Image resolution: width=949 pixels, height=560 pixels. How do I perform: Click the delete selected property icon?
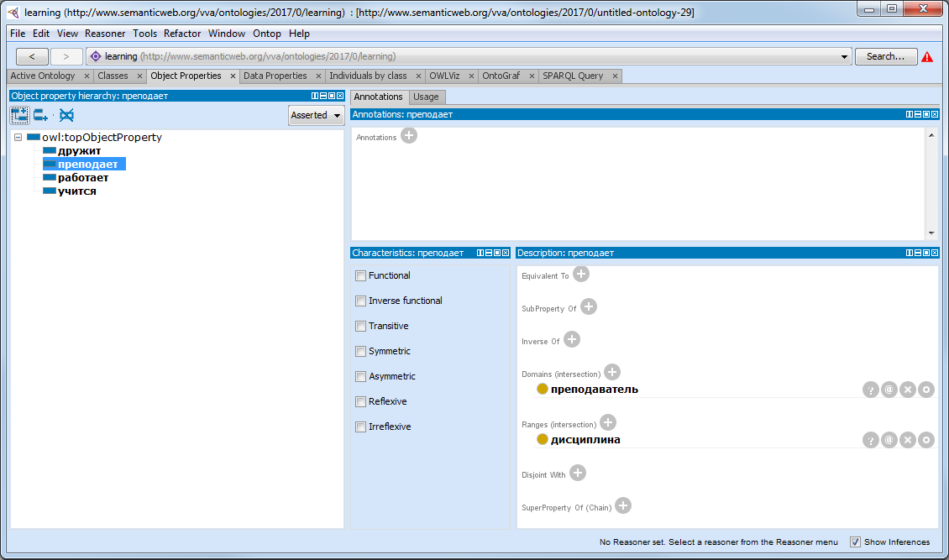click(66, 115)
